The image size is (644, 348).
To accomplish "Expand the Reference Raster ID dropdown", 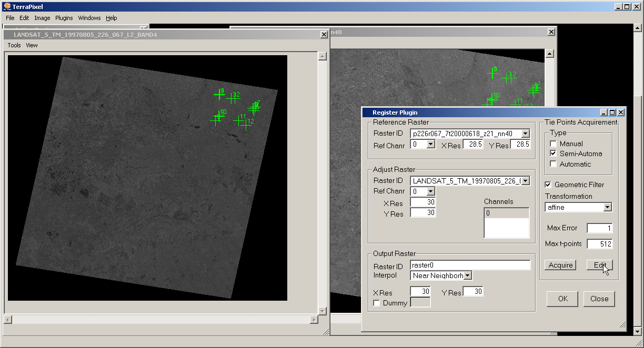I will 525,134.
